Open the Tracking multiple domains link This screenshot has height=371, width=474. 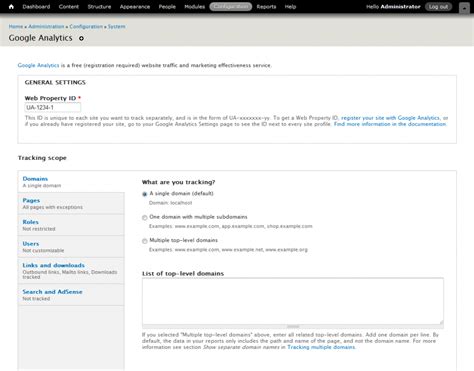point(321,347)
